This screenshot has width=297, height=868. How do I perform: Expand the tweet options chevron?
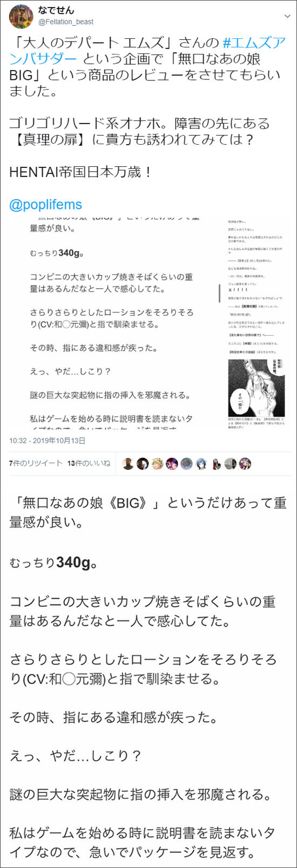click(x=287, y=16)
